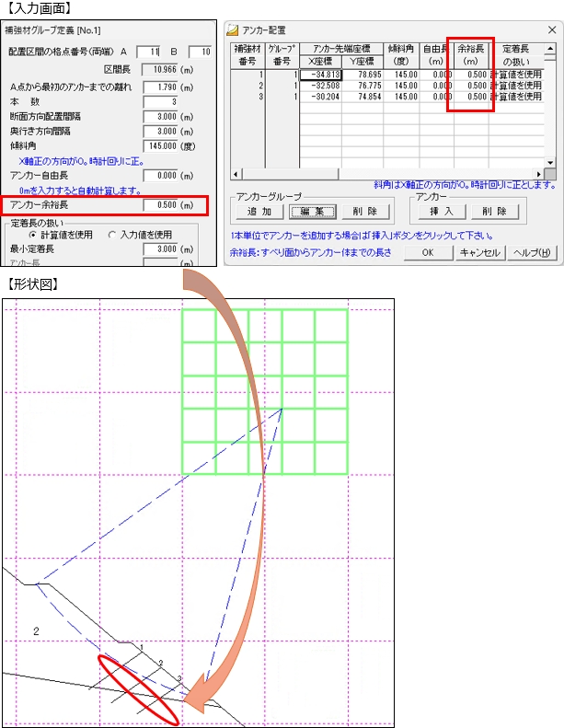Click the 傾斜角 input field showing 145.000
Screen dimensions: 564x728
tap(161, 146)
